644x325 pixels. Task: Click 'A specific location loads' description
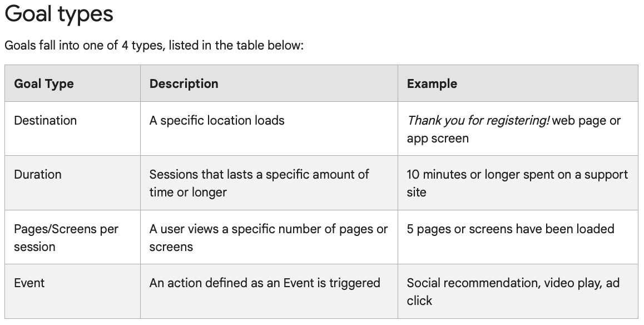click(x=217, y=120)
